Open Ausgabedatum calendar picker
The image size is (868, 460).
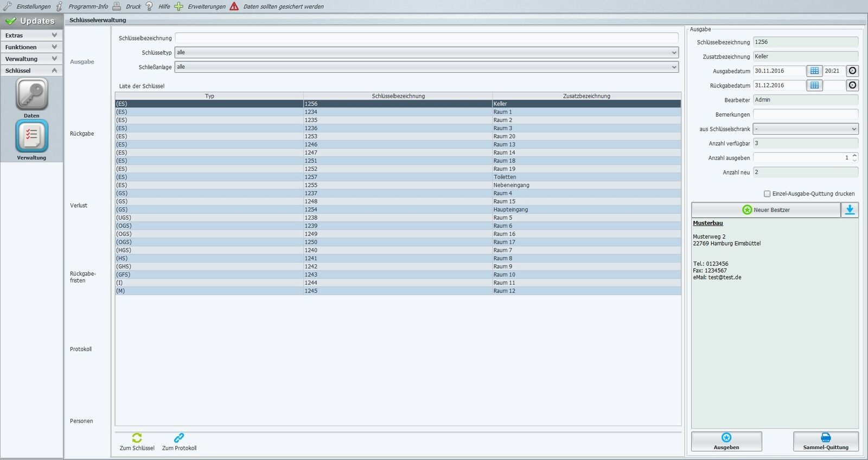tap(814, 71)
